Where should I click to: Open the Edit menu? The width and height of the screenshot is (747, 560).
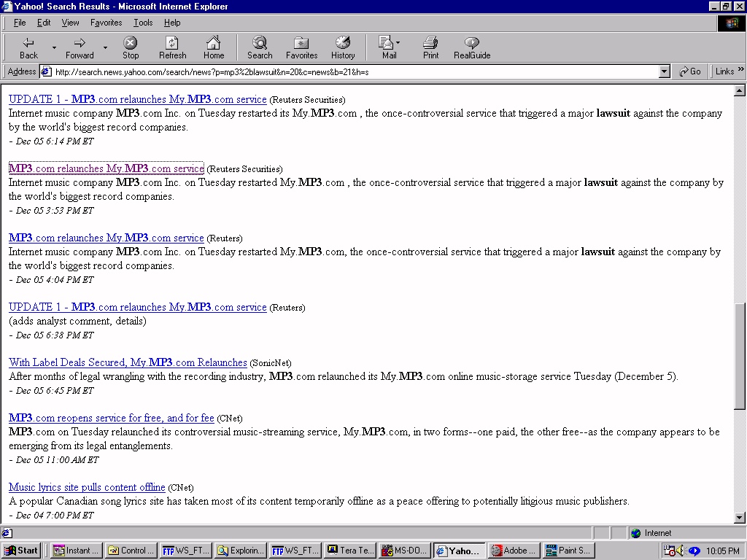tap(44, 23)
